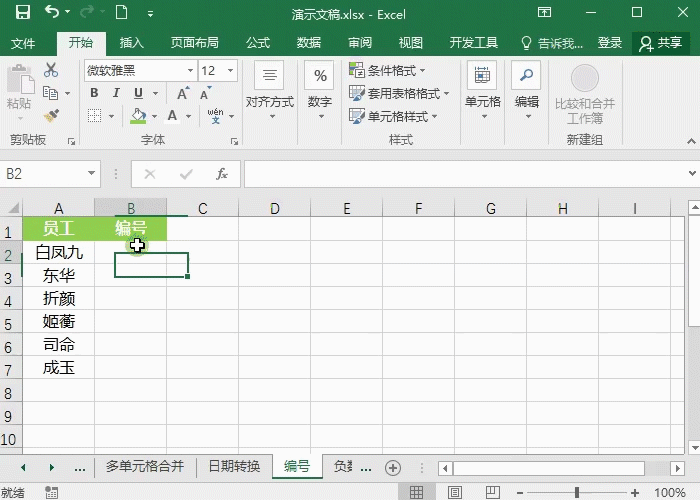This screenshot has width=700, height=500.
Task: Open 套用表格格式 table format menu
Action: [399, 93]
